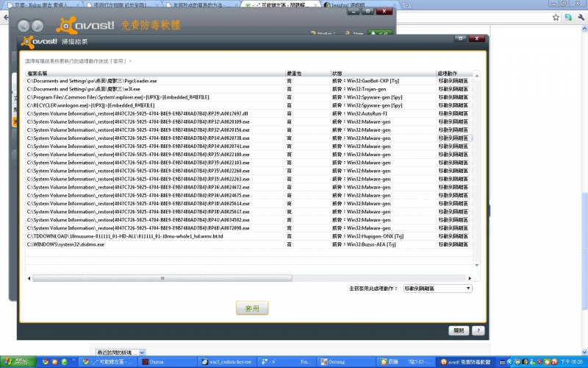The height and width of the screenshot is (368, 588).
Task: Click the blue extension icon beside the star
Action: (x=568, y=17)
